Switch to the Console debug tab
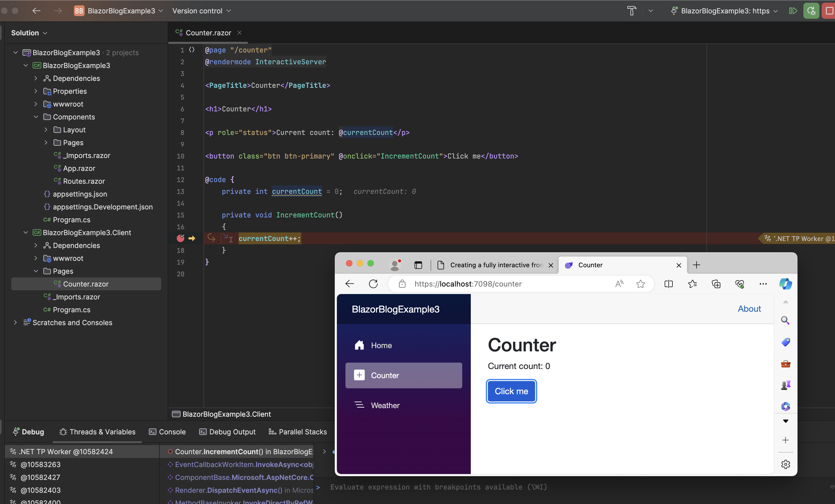The height and width of the screenshot is (504, 835). point(167,432)
